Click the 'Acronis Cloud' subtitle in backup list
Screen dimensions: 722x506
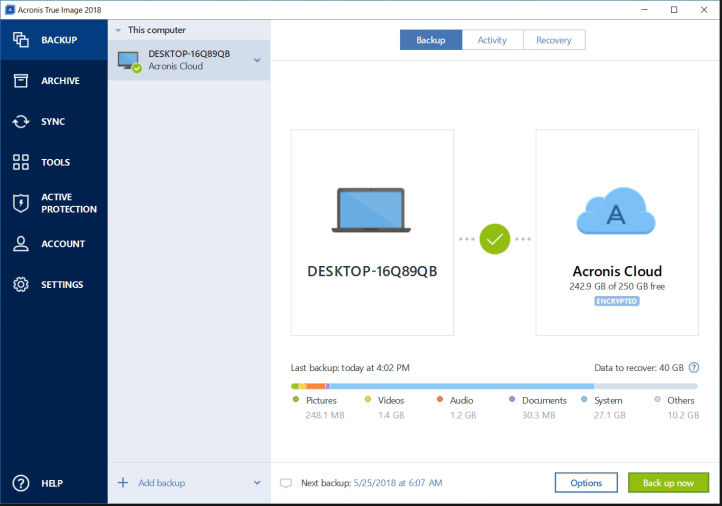tap(175, 66)
